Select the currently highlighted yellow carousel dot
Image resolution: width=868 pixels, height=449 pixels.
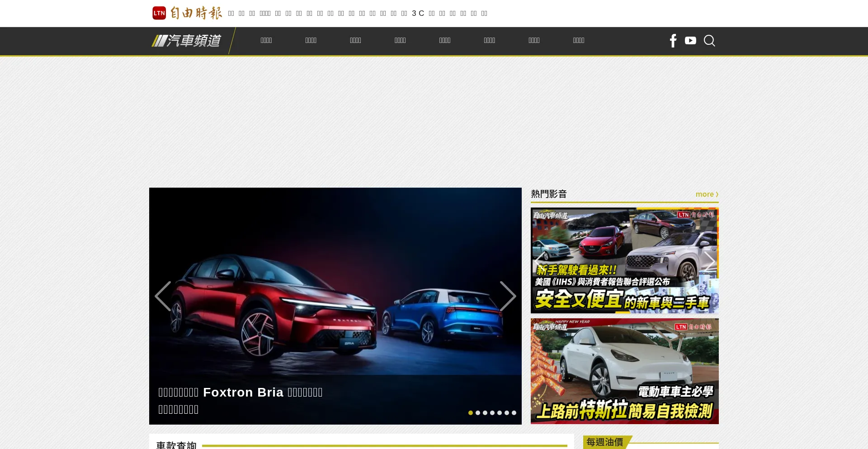point(471,412)
